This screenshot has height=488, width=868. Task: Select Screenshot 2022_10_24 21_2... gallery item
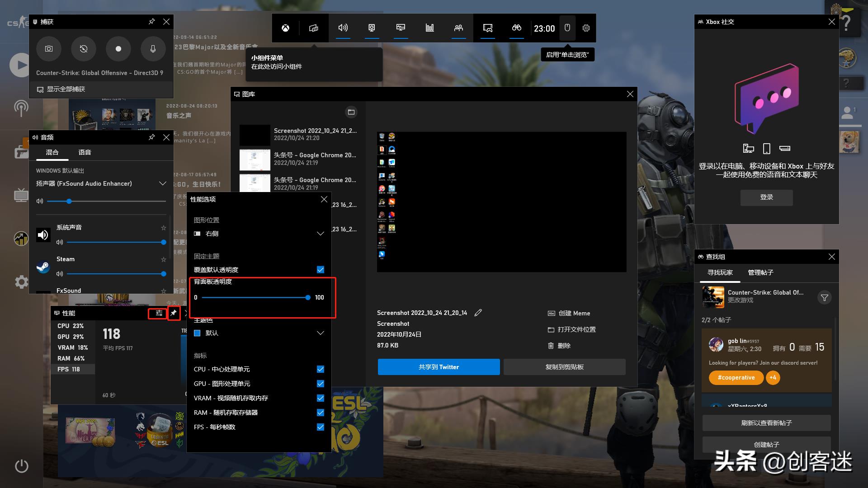click(x=298, y=135)
